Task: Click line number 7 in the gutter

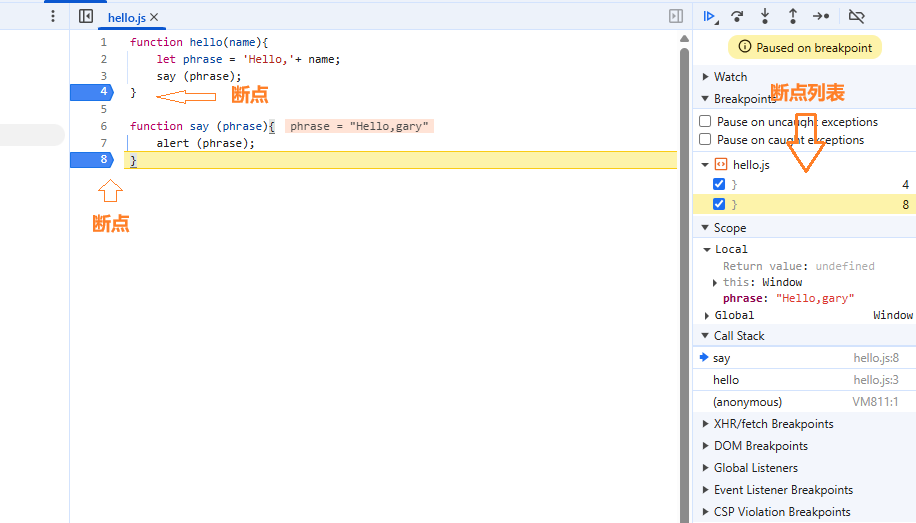Action: 103,143
